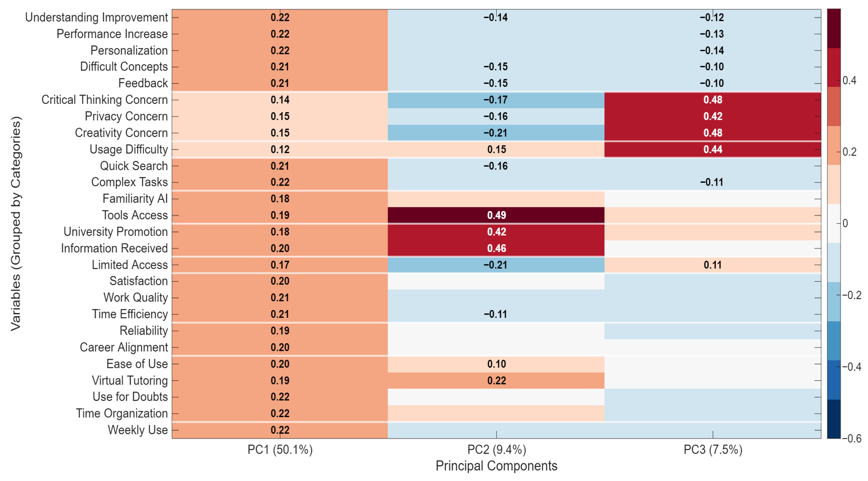Click the Tools Access PC2 cell showing 0.49
Image resolution: width=868 pixels, height=481 pixels.
click(x=496, y=215)
